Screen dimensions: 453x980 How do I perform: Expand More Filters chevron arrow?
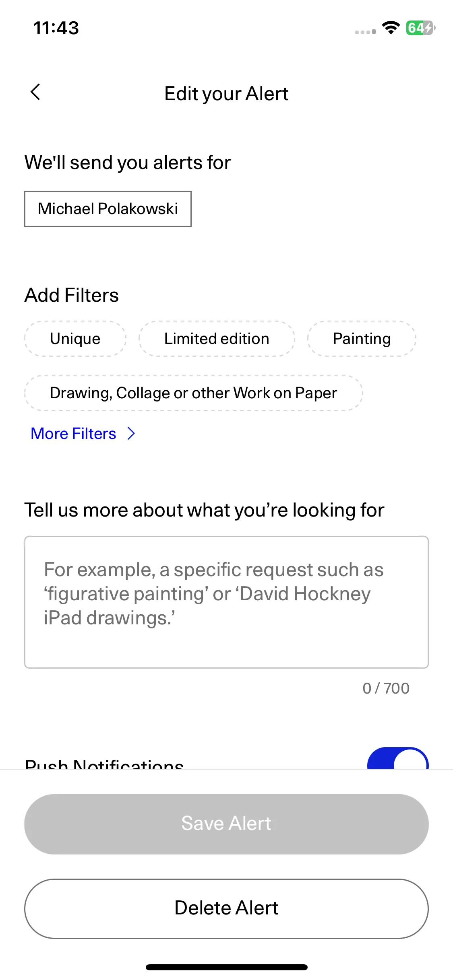[x=131, y=434]
